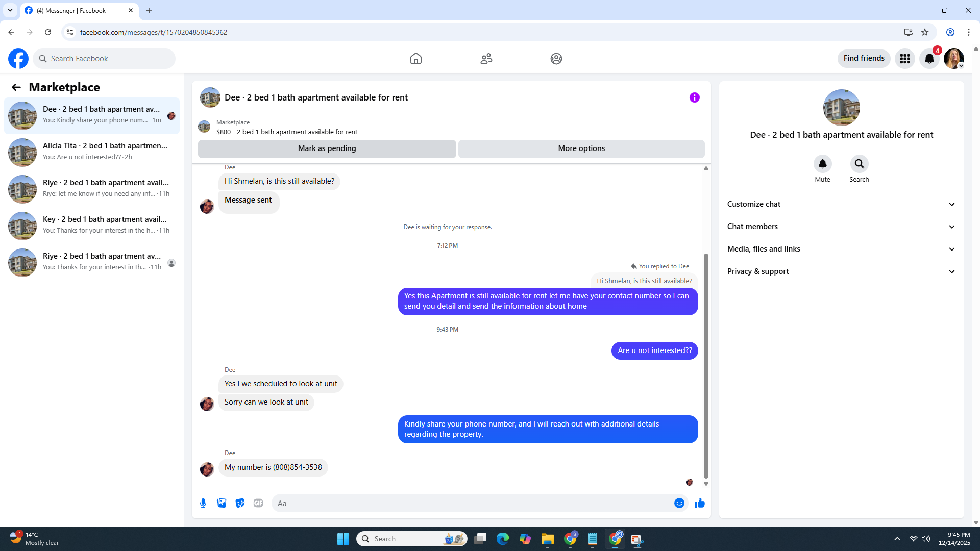Click Mark as pending button
Viewport: 980px width, 551px height.
click(327, 148)
